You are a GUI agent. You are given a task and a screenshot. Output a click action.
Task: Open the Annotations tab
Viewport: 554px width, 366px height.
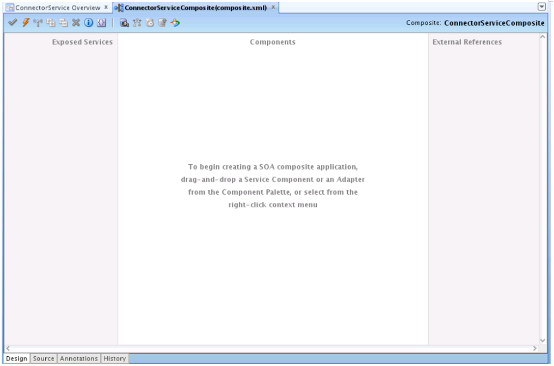coord(79,359)
